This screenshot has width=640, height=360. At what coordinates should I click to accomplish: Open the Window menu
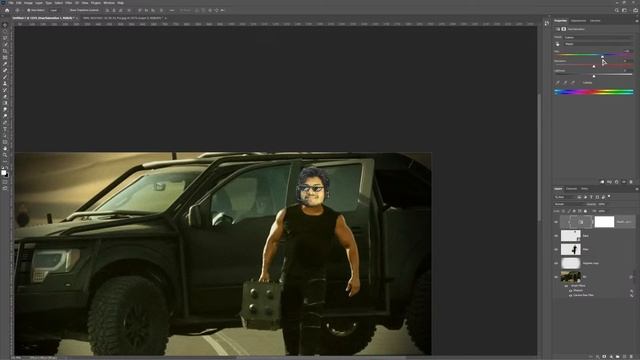coord(109,3)
